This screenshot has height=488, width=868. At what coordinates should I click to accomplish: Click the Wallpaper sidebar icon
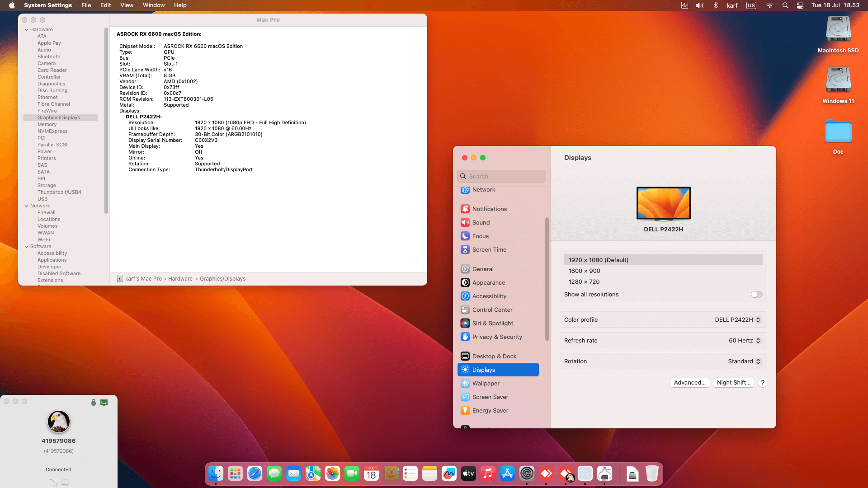point(465,383)
